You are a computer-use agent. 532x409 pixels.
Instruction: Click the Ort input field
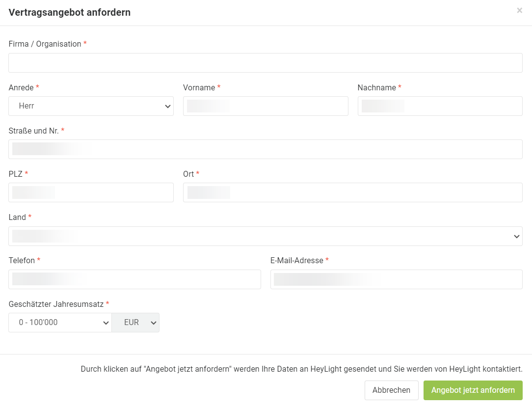click(x=353, y=192)
